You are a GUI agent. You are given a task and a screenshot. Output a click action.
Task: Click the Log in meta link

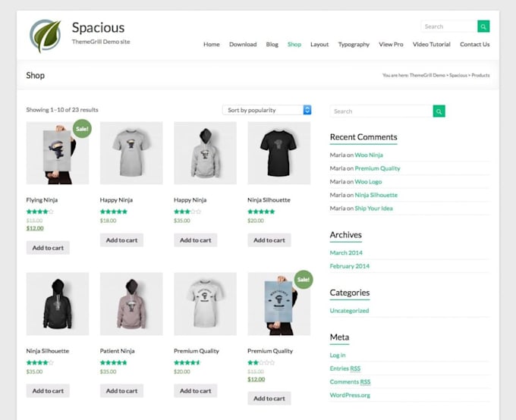coord(338,356)
